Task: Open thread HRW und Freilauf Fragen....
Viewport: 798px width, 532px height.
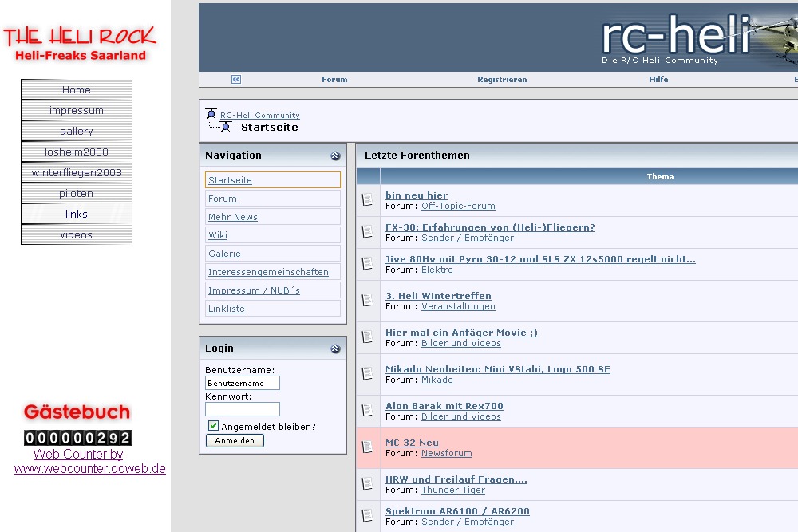Action: pos(456,479)
